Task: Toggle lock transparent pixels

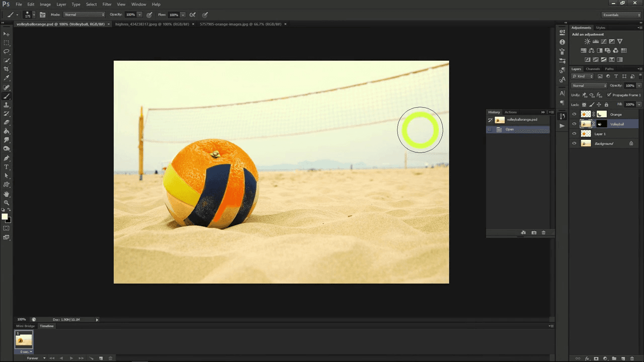Action: click(x=584, y=105)
